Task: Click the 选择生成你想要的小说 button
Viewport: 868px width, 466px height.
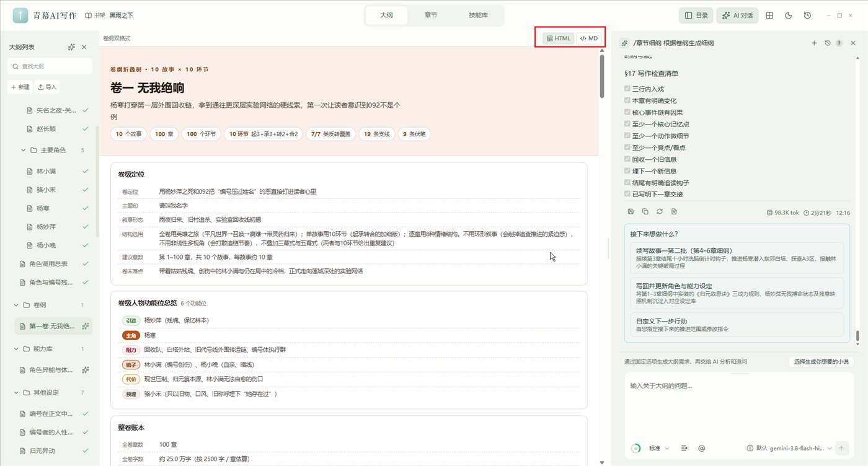Action: (x=822, y=361)
